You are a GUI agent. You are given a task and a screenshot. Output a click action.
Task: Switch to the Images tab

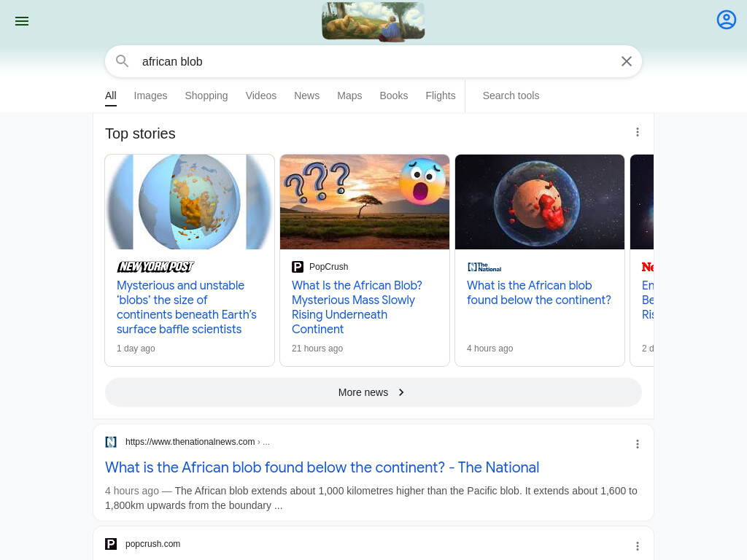(x=150, y=96)
